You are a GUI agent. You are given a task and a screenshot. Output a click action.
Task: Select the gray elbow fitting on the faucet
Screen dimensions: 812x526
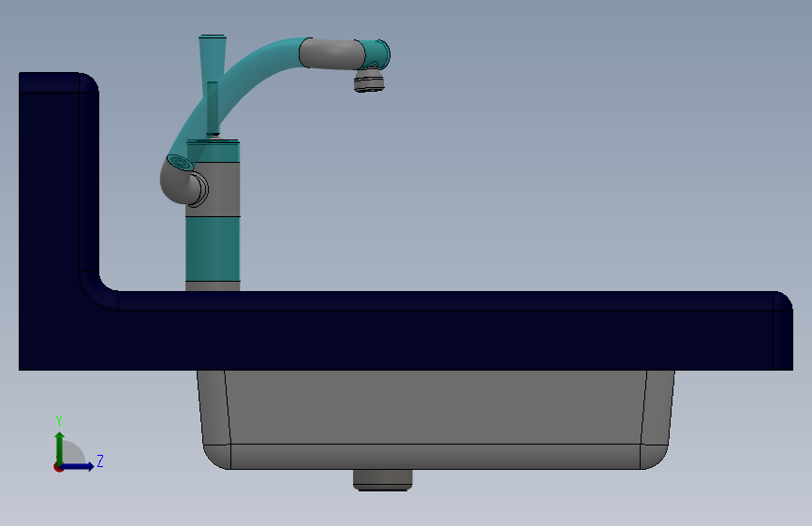tap(179, 183)
